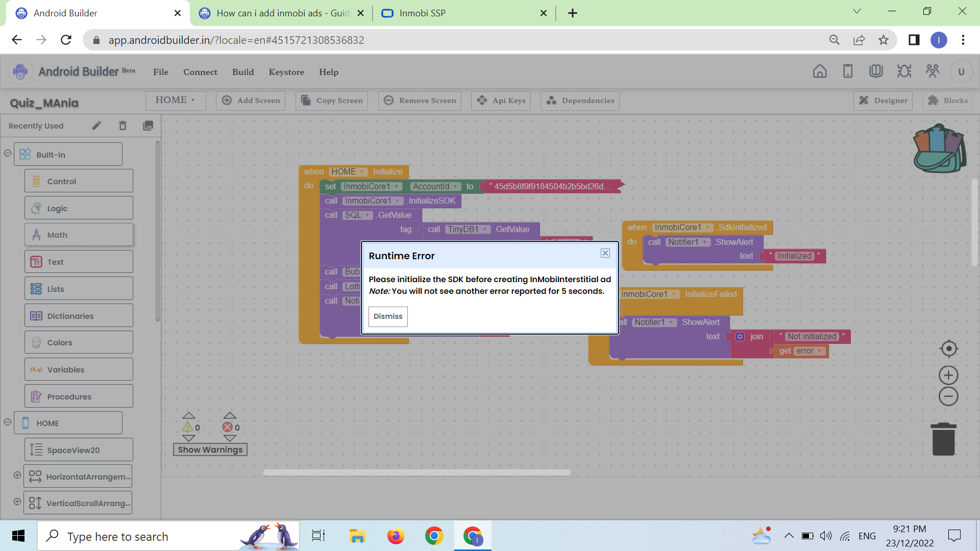980x551 pixels.
Task: Click the workspace horizontal scrollbar
Action: (416, 472)
